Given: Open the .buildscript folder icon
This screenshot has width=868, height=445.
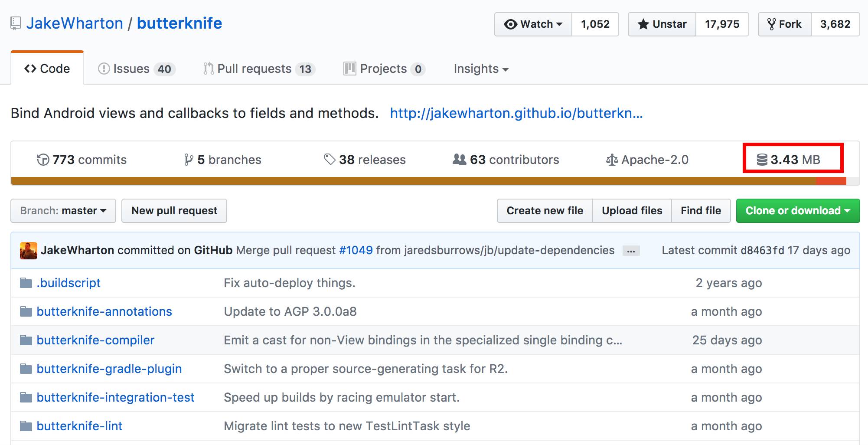Looking at the screenshot, I should tap(26, 283).
